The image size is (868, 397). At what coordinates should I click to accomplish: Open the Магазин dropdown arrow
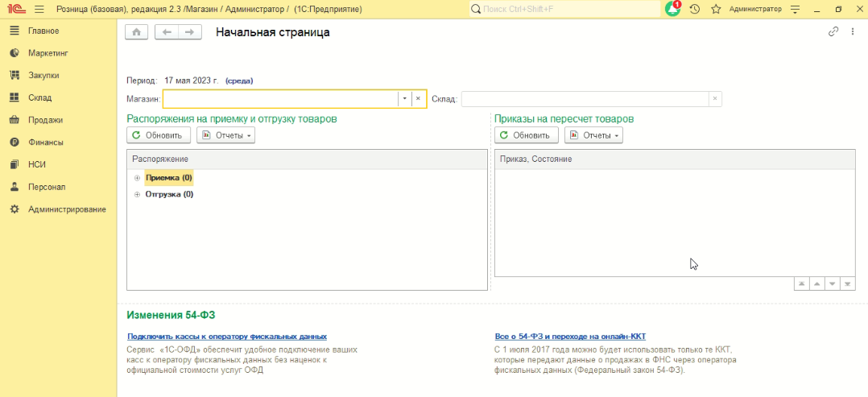[x=405, y=98]
